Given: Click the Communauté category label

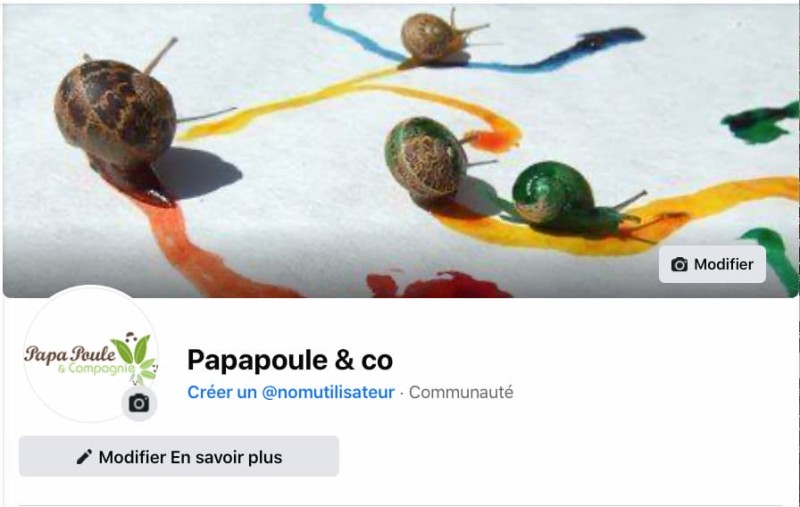Looking at the screenshot, I should [x=461, y=392].
